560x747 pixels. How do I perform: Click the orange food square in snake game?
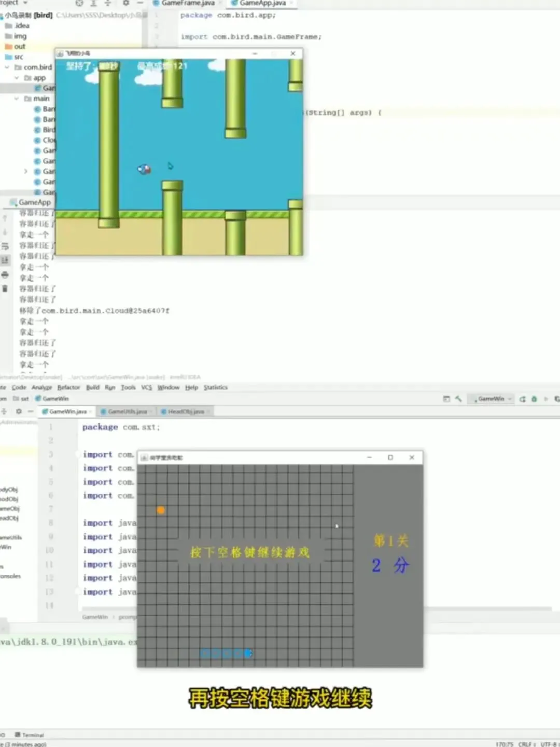pos(161,510)
